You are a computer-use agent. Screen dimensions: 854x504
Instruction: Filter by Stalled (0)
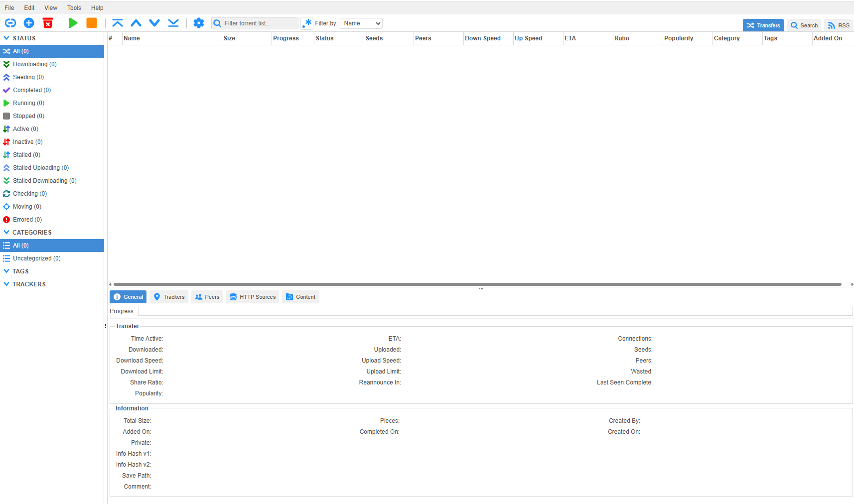click(x=52, y=155)
